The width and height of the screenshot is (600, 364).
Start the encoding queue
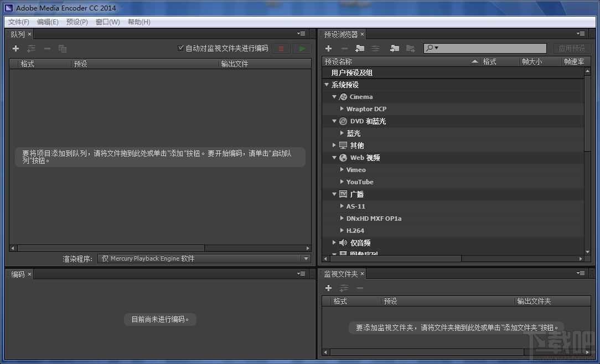click(301, 48)
